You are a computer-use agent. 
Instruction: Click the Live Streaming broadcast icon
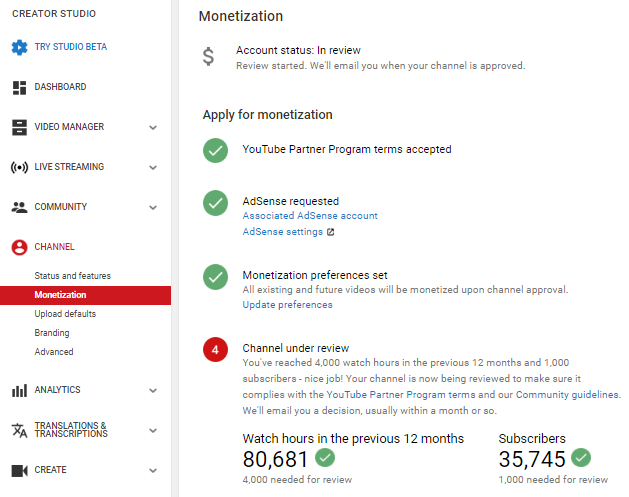click(x=19, y=167)
